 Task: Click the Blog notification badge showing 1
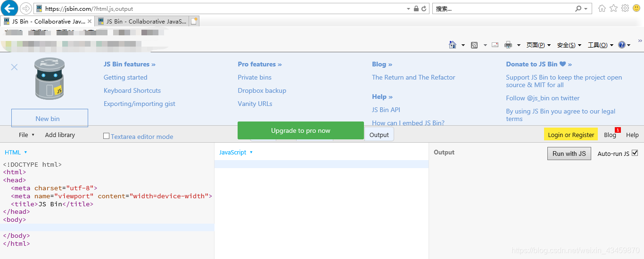(618, 130)
